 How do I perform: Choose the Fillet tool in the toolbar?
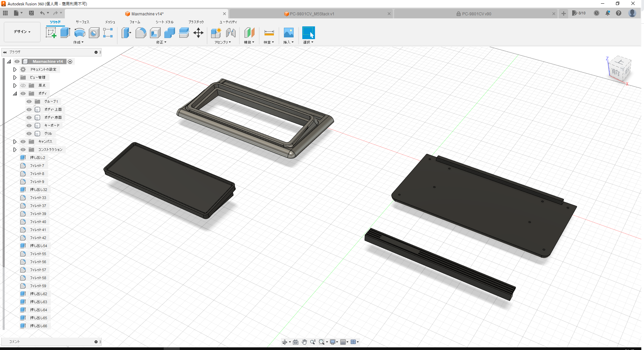coord(141,33)
